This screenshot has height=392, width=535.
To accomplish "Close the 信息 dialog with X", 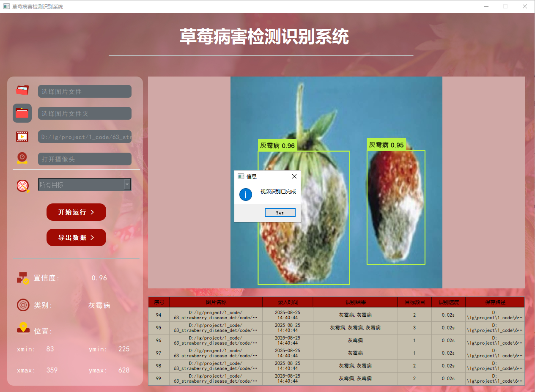I will (x=294, y=176).
